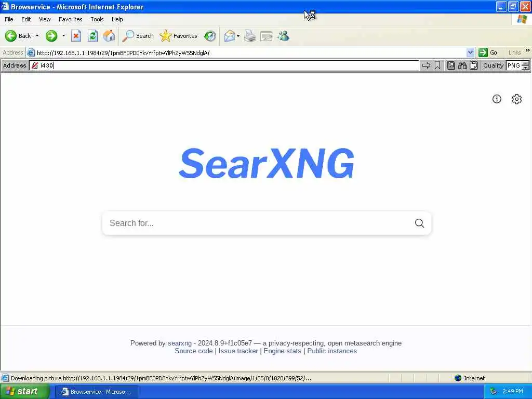Image resolution: width=532 pixels, height=399 pixels.
Task: Click the page icon beside the IE URL
Action: click(x=31, y=52)
